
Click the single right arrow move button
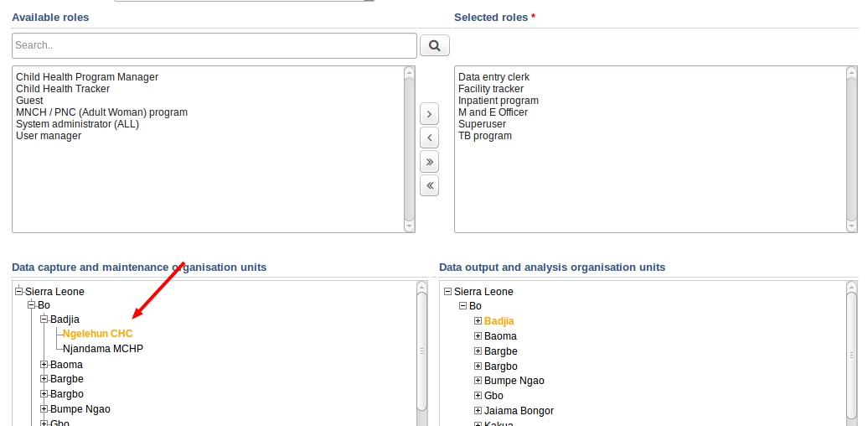pyautogui.click(x=429, y=114)
